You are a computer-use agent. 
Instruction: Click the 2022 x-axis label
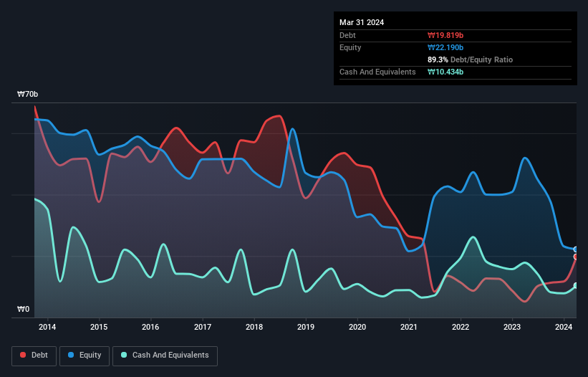[x=461, y=327]
